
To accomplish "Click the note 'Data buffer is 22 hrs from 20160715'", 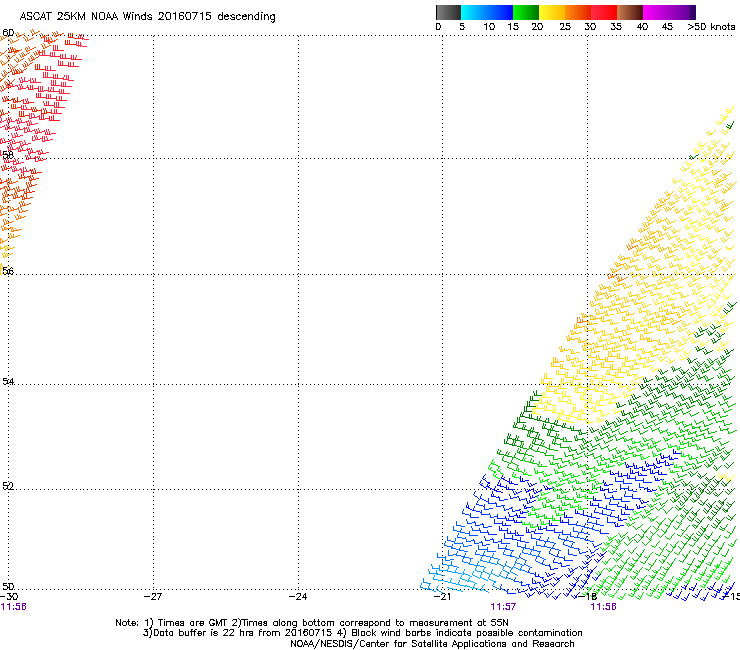I will point(242,633).
